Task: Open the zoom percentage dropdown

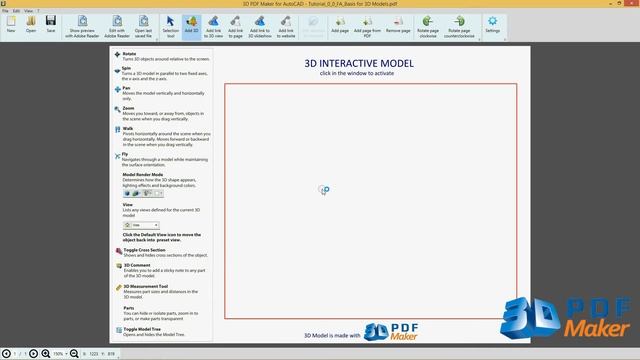Action: (x=66, y=354)
